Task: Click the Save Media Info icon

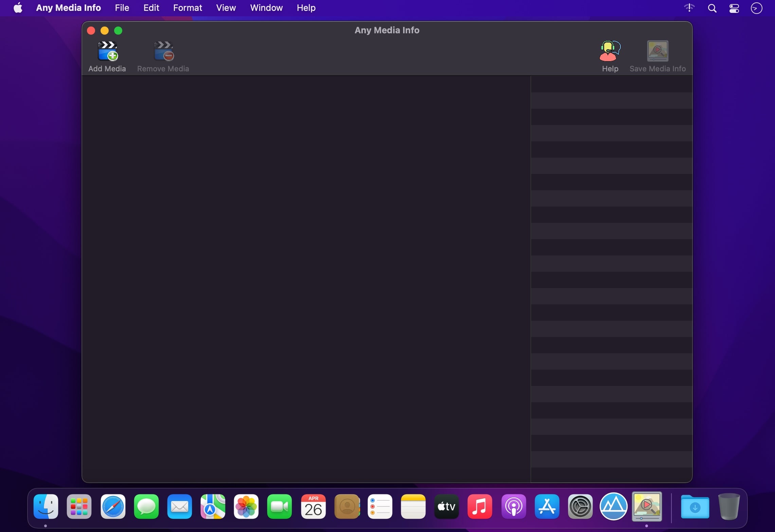Action: pyautogui.click(x=657, y=51)
